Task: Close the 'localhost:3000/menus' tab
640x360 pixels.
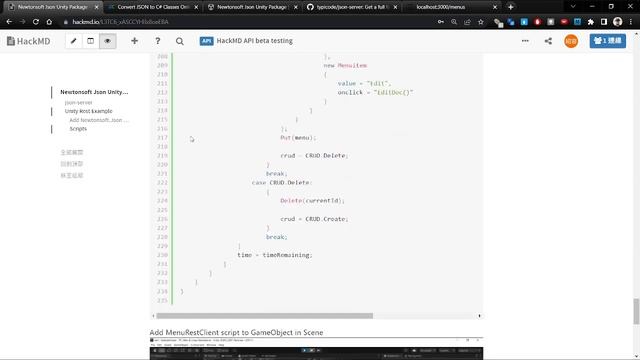Action: pos(495,7)
